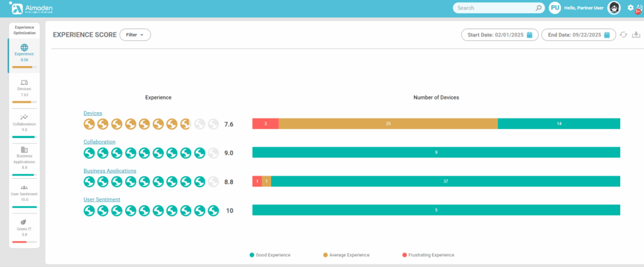Toggle Frustrating Experience legend item
This screenshot has width=644, height=267.
[x=428, y=255]
